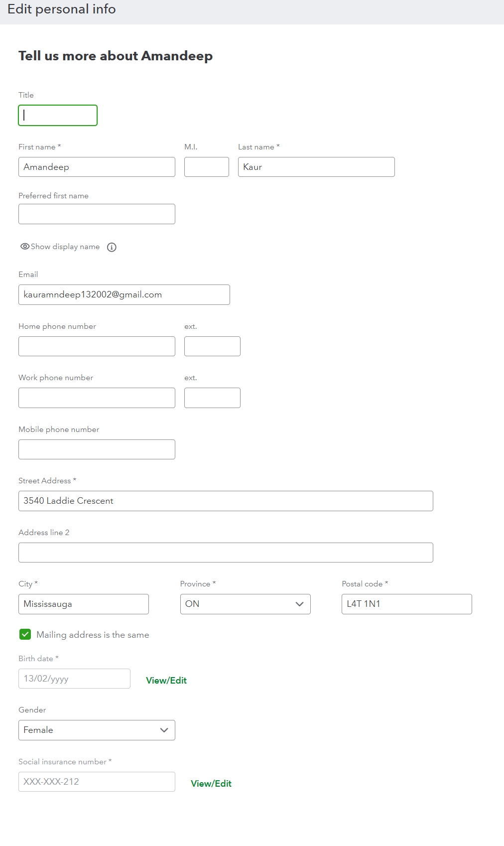Viewport: 504px width, 846px height.
Task: Click the First name field
Action: (x=97, y=167)
